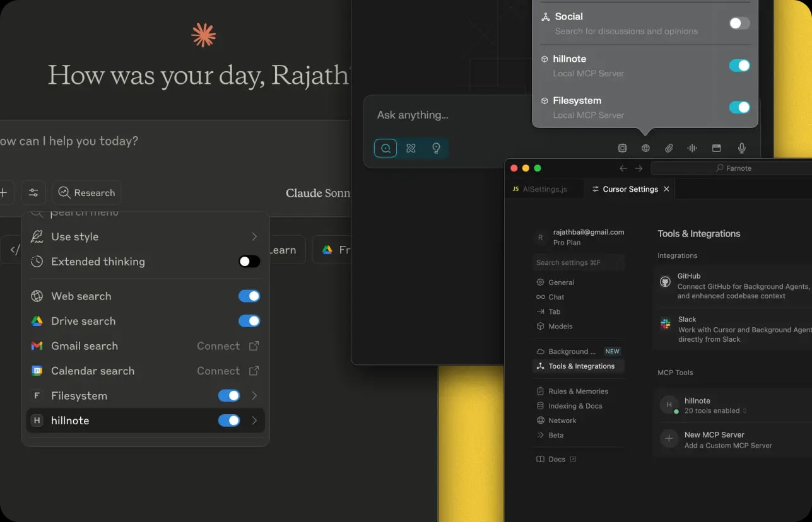Connect Gmail search
This screenshot has width=812, height=522.
(x=227, y=346)
